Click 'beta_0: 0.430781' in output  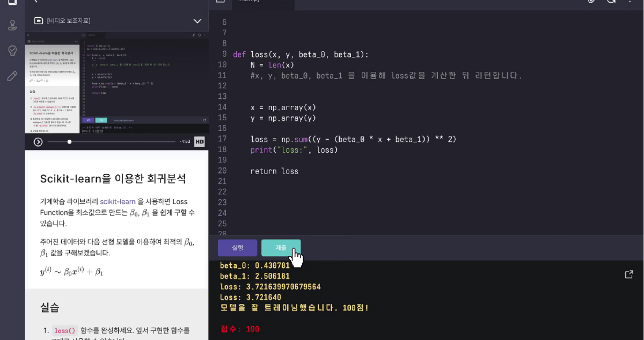coord(255,265)
